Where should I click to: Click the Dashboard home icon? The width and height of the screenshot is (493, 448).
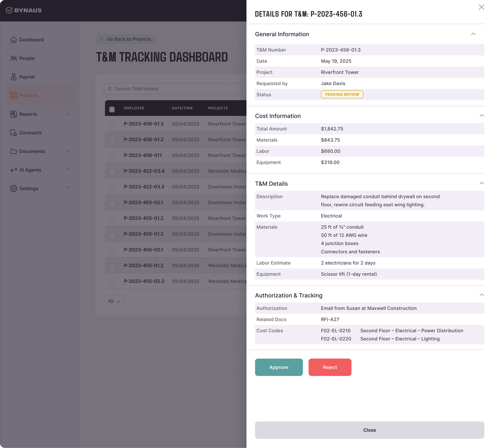pos(13,40)
